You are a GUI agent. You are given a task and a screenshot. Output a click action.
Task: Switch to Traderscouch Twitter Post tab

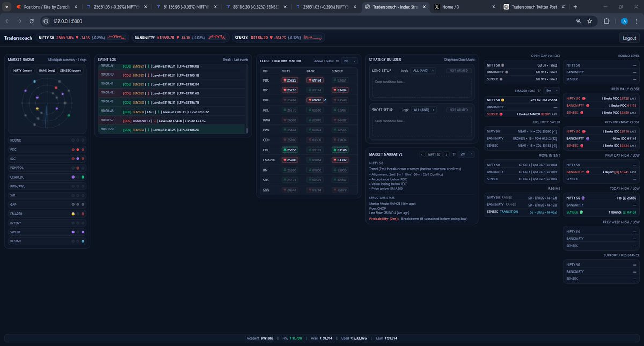pos(534,6)
